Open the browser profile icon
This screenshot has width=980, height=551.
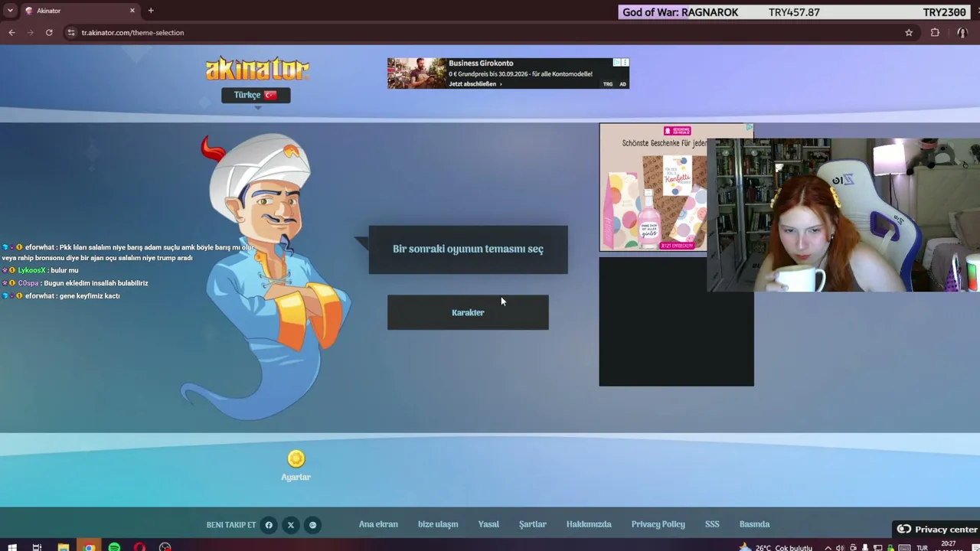962,33
